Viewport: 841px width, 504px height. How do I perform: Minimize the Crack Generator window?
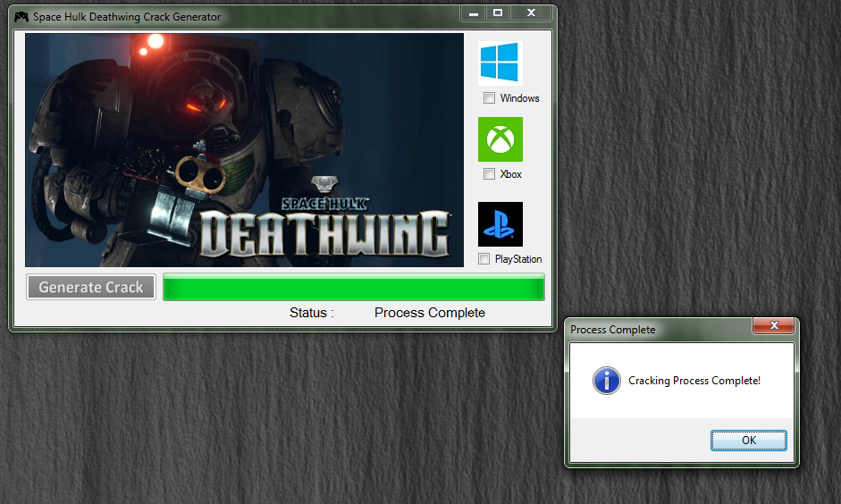point(473,13)
